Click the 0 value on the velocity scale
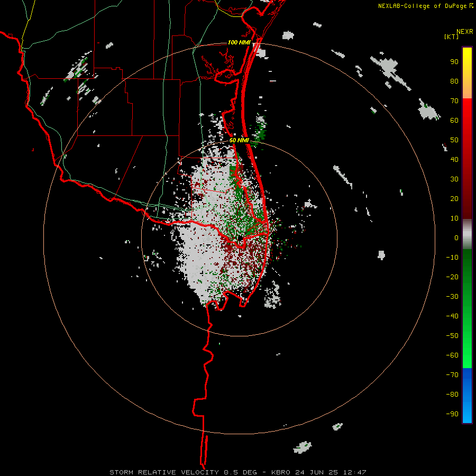Viewport: 476px width, 476px height. coord(456,237)
